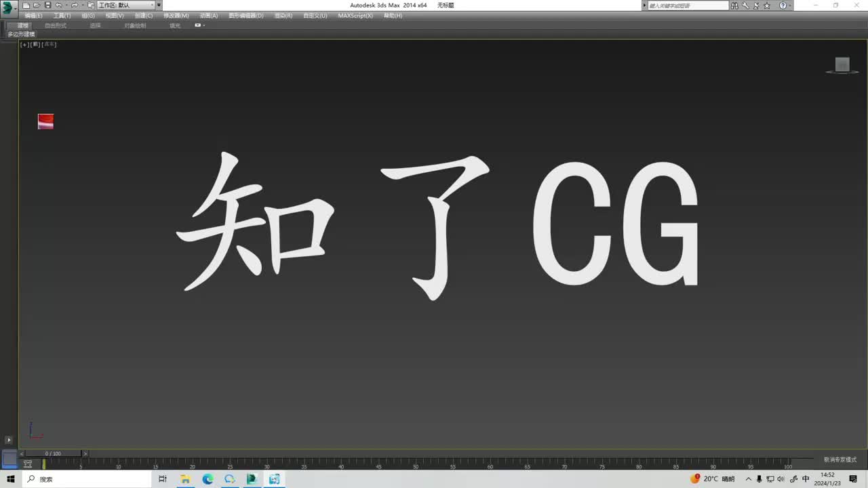Image resolution: width=868 pixels, height=488 pixels.
Task: Open the 工具(T) menu
Action: [62, 16]
